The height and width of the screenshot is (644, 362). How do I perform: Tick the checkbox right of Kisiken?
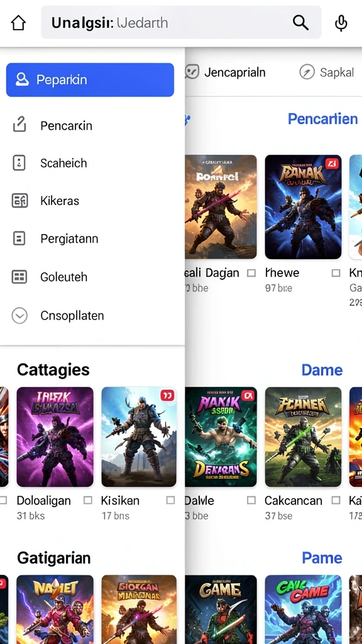click(170, 500)
